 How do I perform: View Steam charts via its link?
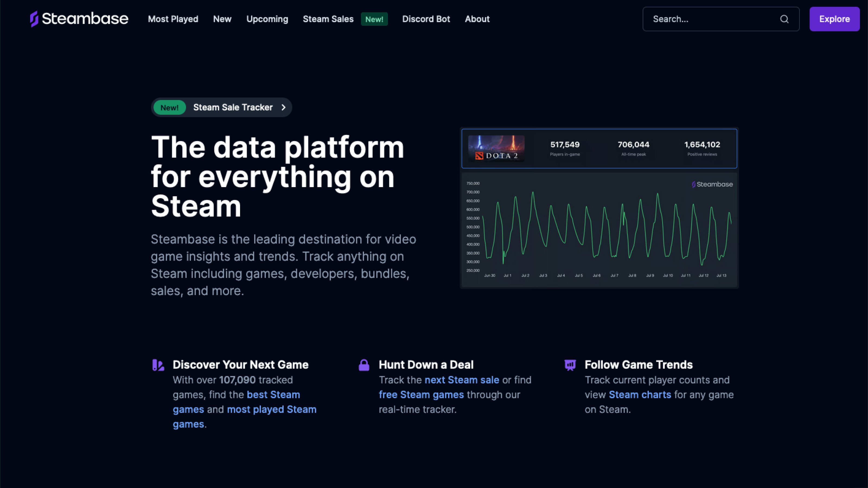640,394
